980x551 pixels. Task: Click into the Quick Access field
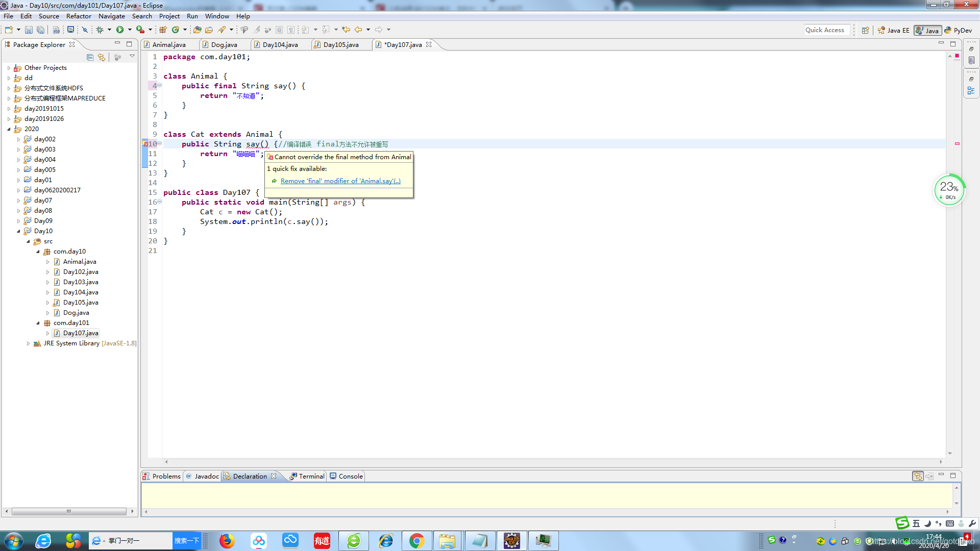(x=827, y=30)
